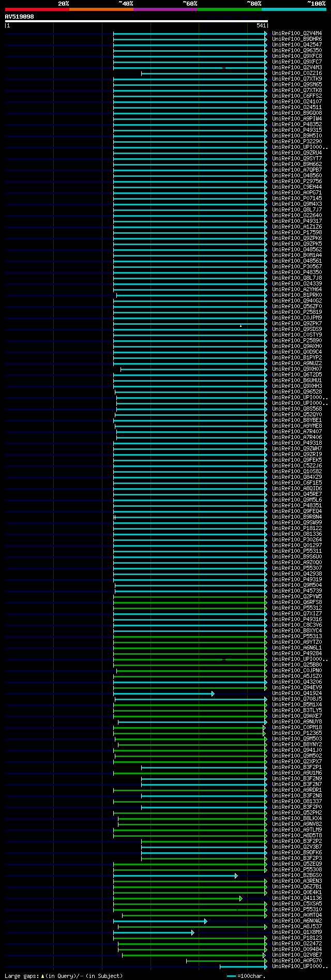Click the green ~80% identity legend segment
This screenshot has height=980, width=331.
click(230, 9)
